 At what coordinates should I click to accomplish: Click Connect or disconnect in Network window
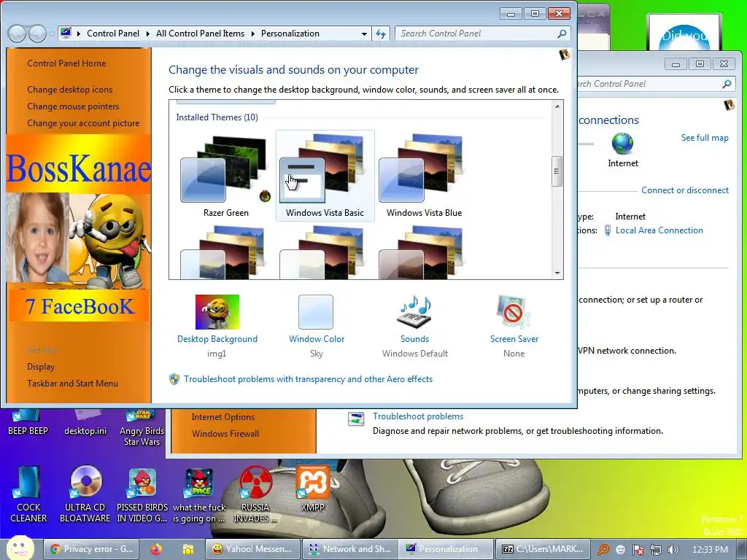pyautogui.click(x=684, y=190)
